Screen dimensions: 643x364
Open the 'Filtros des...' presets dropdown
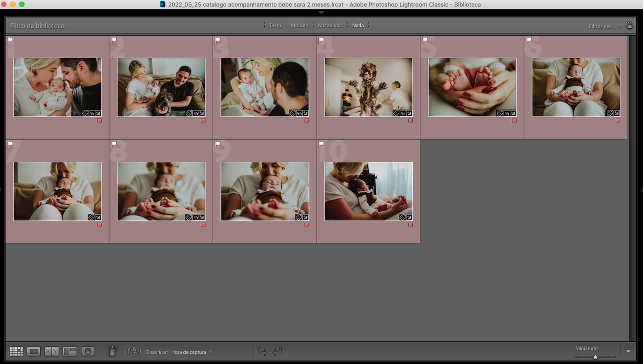pyautogui.click(x=605, y=26)
